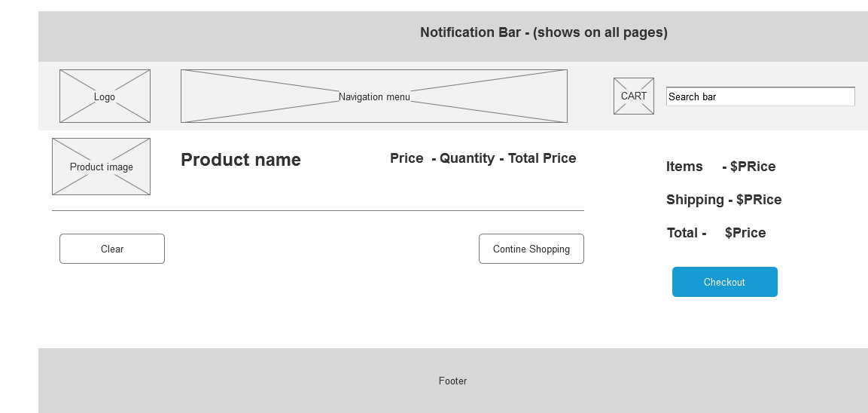The image size is (868, 413).
Task: Open the CART icon
Action: [x=634, y=96]
